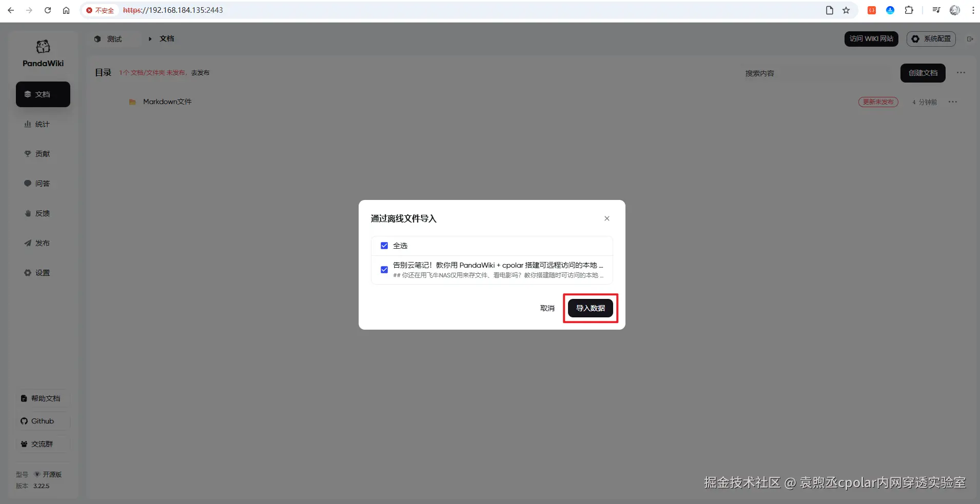Open 系统配置 settings button
This screenshot has width=980, height=504.
point(931,39)
